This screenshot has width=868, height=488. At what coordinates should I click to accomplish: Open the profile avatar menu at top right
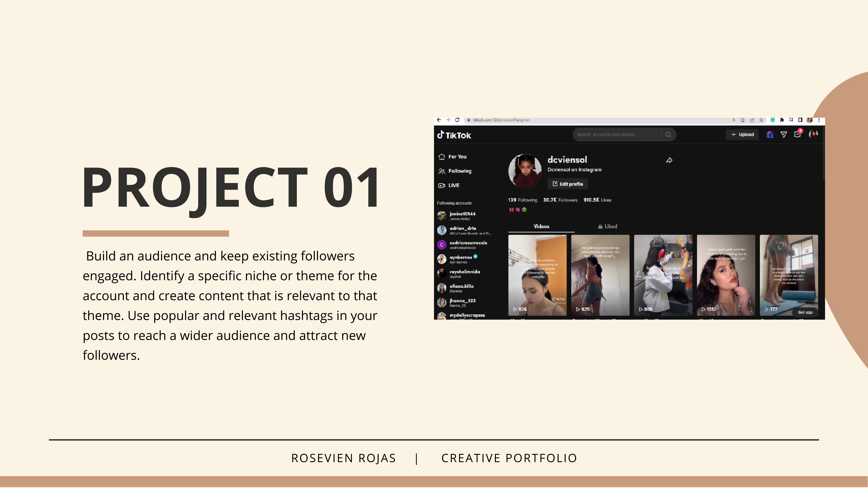click(813, 134)
